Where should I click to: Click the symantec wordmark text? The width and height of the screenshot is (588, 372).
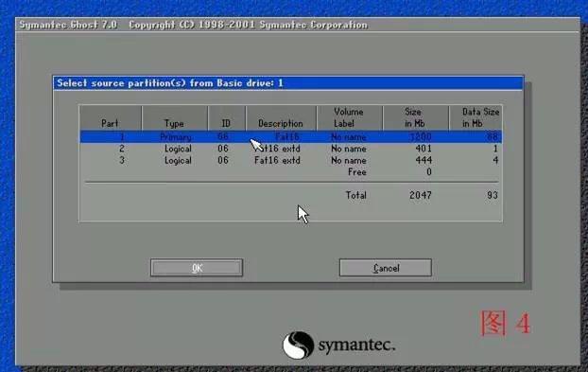pyautogui.click(x=356, y=345)
